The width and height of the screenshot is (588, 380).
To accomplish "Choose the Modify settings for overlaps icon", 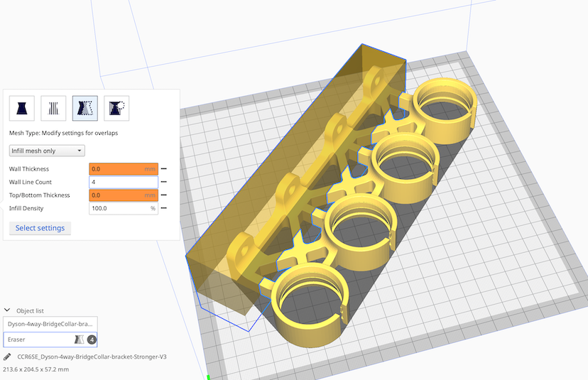I will 85,108.
